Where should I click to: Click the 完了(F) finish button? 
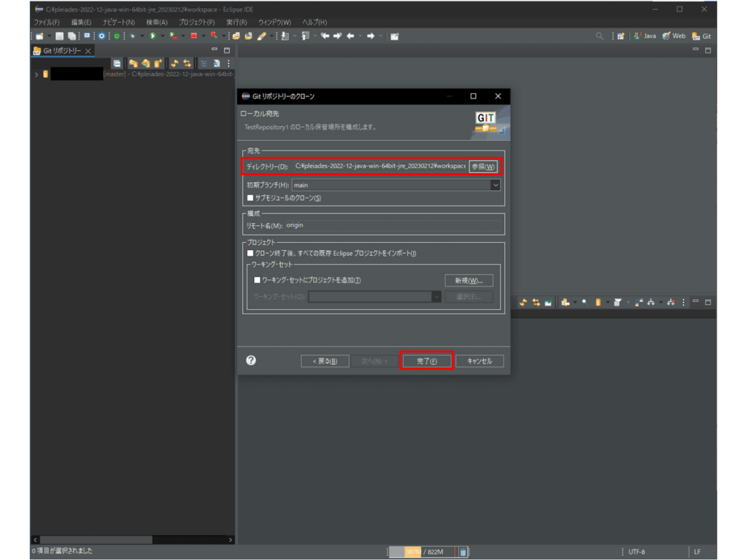coord(427,361)
